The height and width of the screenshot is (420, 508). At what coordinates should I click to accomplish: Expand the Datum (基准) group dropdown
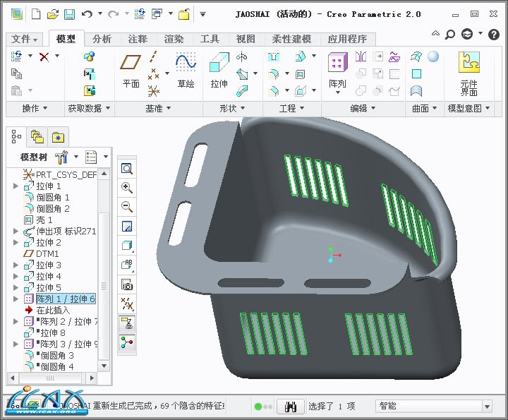158,108
